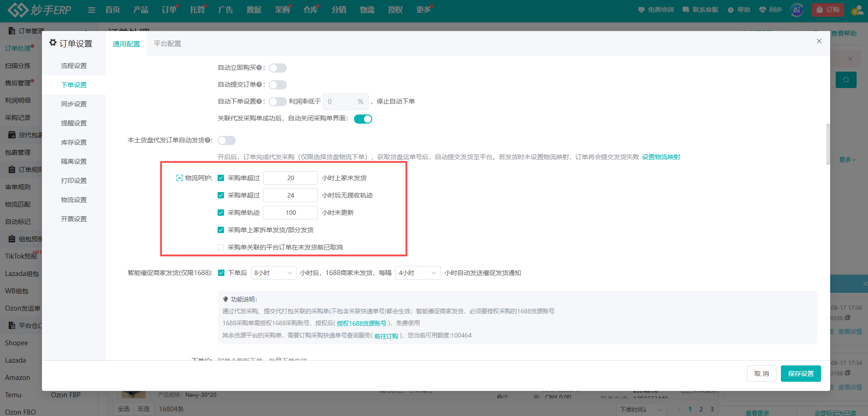
Task: Click help icon beside 自动提交订单
Action: pos(259,85)
